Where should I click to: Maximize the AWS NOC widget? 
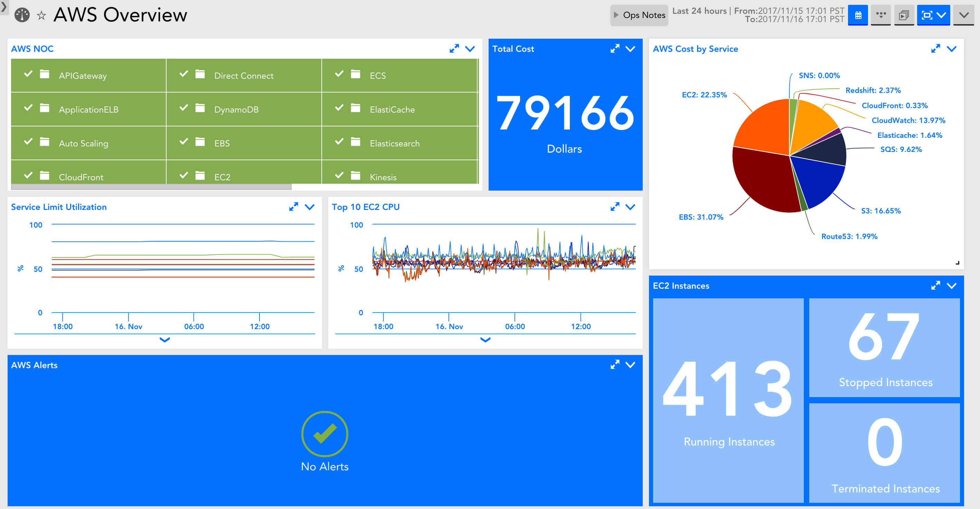pyautogui.click(x=454, y=49)
